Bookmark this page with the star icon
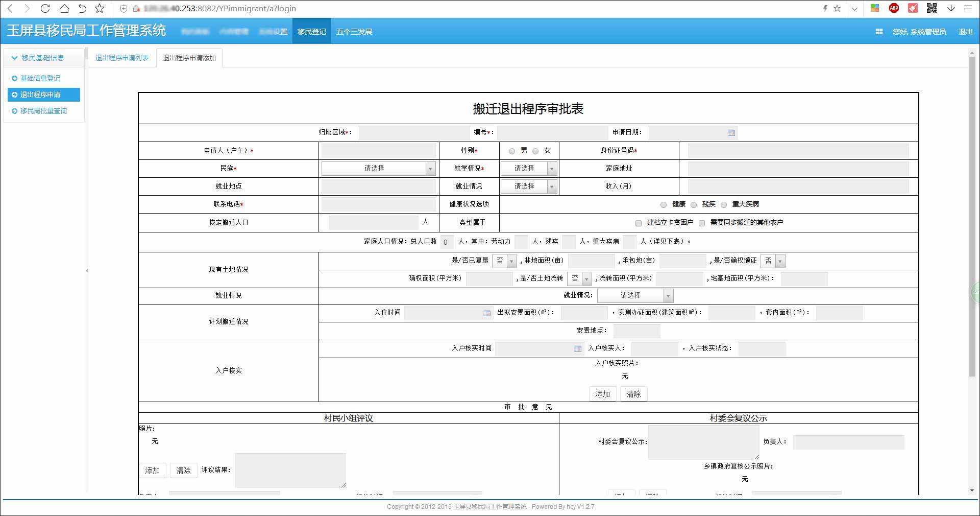 click(x=100, y=9)
